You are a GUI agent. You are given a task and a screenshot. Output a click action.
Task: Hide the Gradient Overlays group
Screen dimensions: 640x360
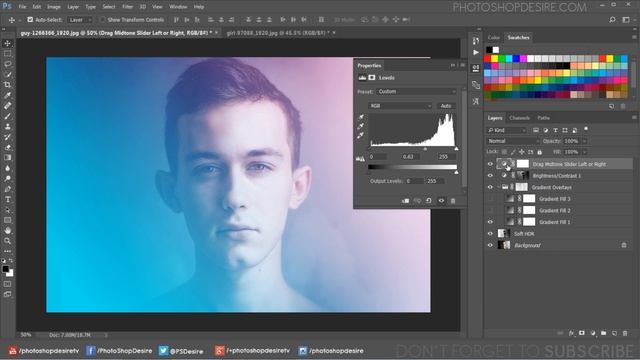pos(490,187)
